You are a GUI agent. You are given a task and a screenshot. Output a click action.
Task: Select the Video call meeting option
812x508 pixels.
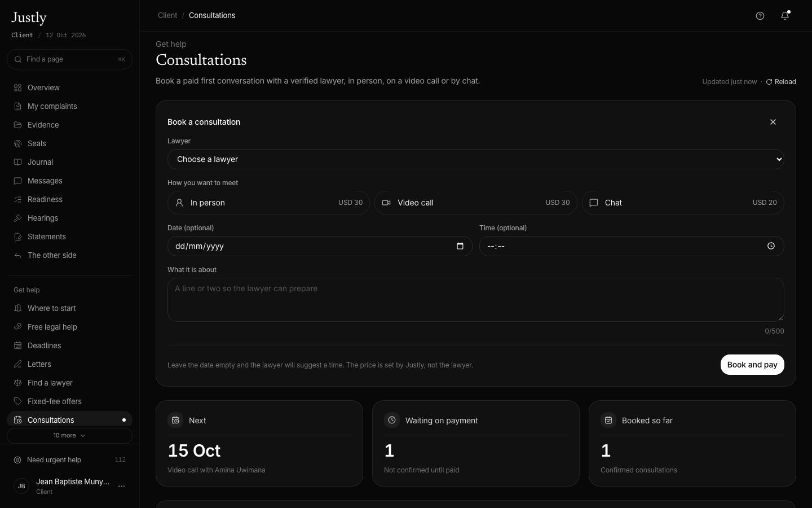point(476,203)
